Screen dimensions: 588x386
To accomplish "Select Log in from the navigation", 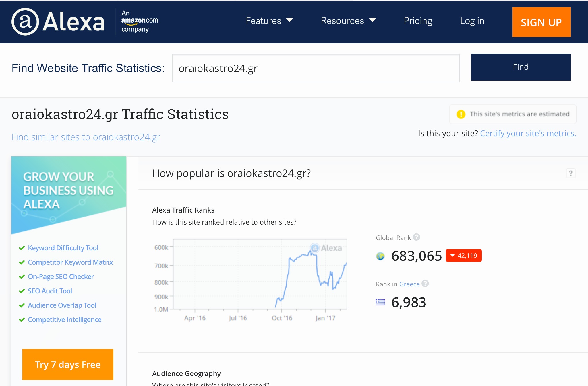I will [472, 21].
